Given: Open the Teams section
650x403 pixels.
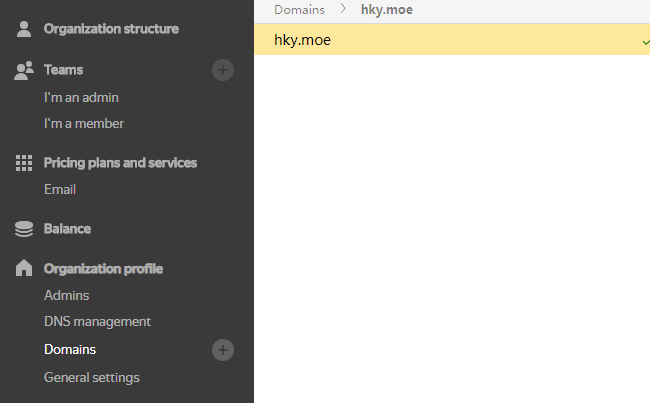Looking at the screenshot, I should click(63, 70).
